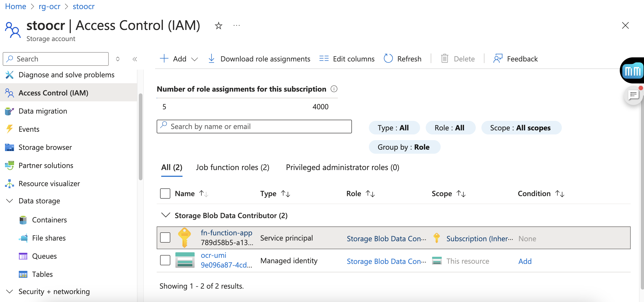
Task: Click the fn-function-app key icon
Action: coord(185,238)
